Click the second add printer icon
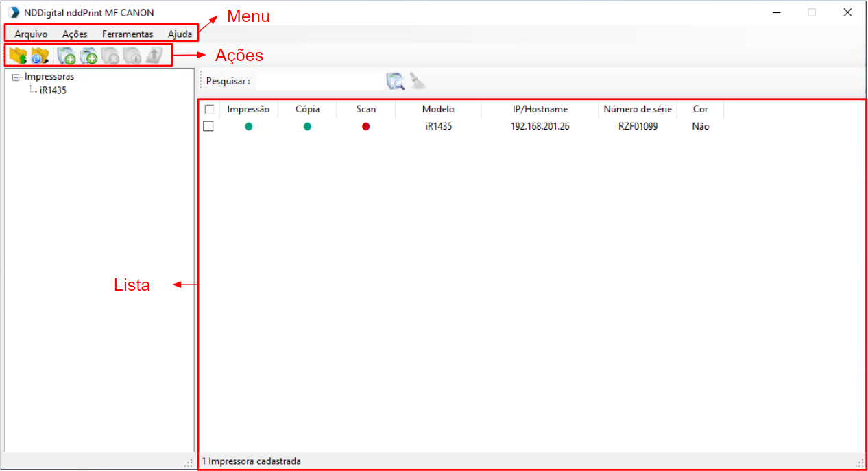Viewport: 868px width, 471px height. pyautogui.click(x=88, y=56)
